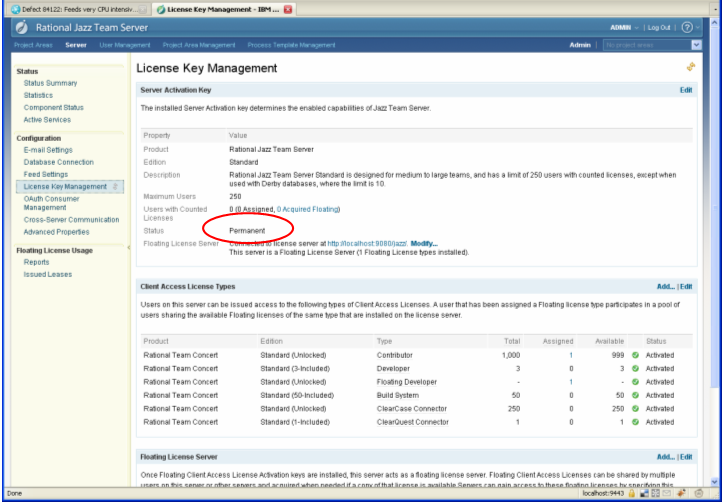The image size is (724, 504).
Task: Open Statistics in sidebar
Action: tap(38, 95)
